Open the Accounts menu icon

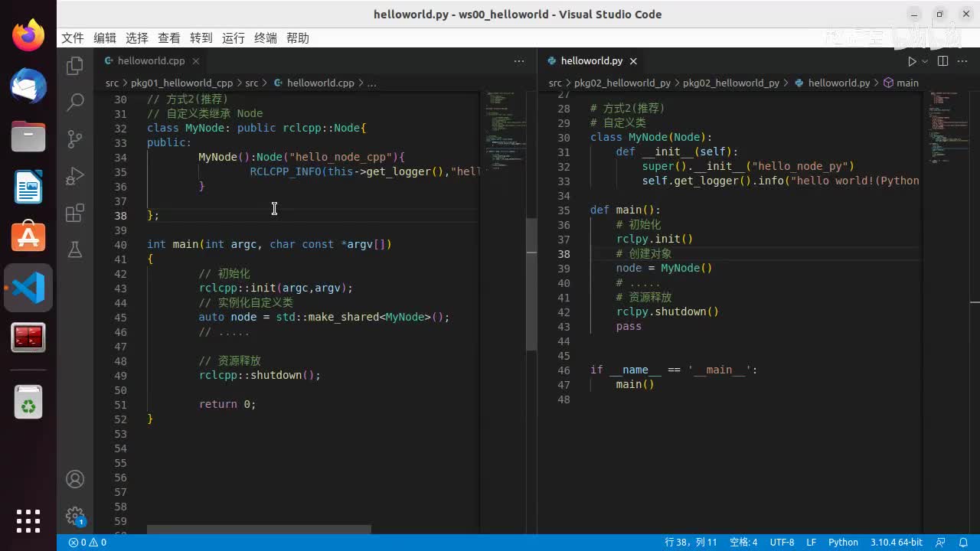75,479
